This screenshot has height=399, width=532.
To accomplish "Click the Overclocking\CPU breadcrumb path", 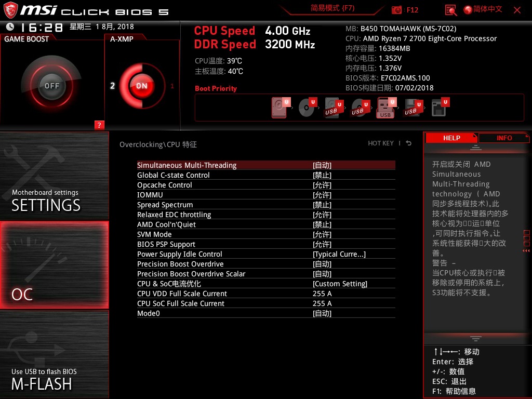I will [158, 144].
